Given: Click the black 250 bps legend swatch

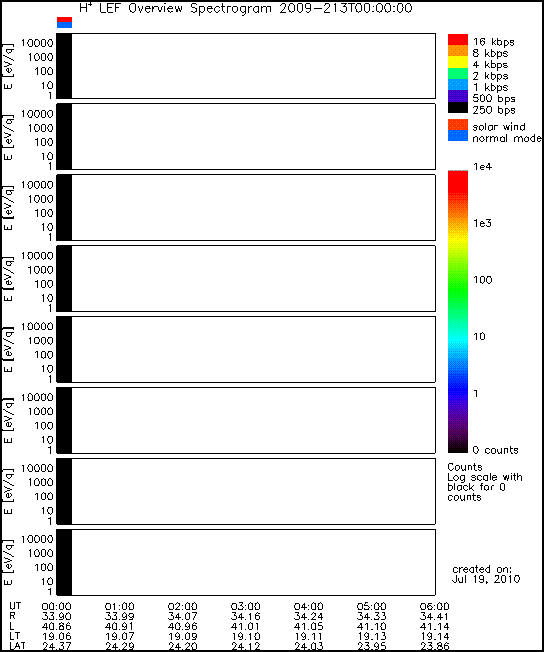Looking at the screenshot, I should pyautogui.click(x=458, y=107).
